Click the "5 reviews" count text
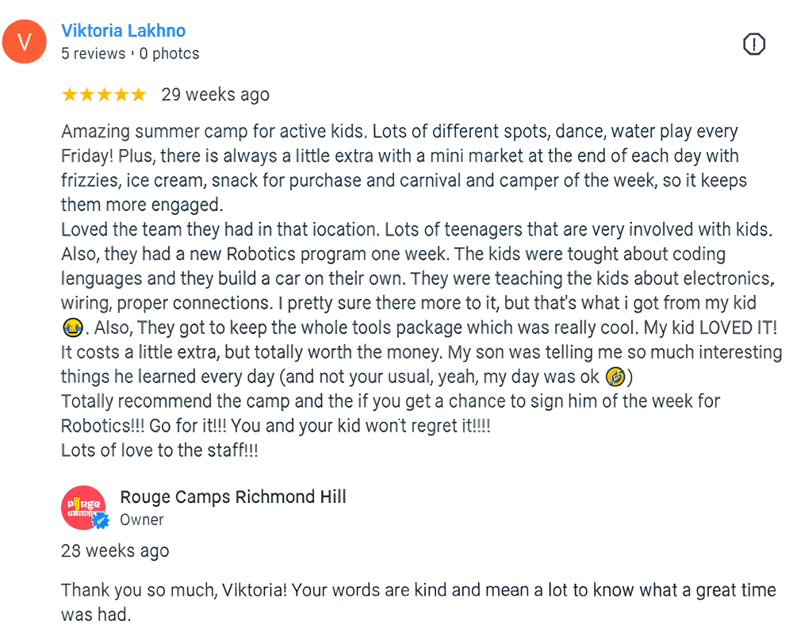Screen dimensions: 812x644 pyautogui.click(x=94, y=54)
